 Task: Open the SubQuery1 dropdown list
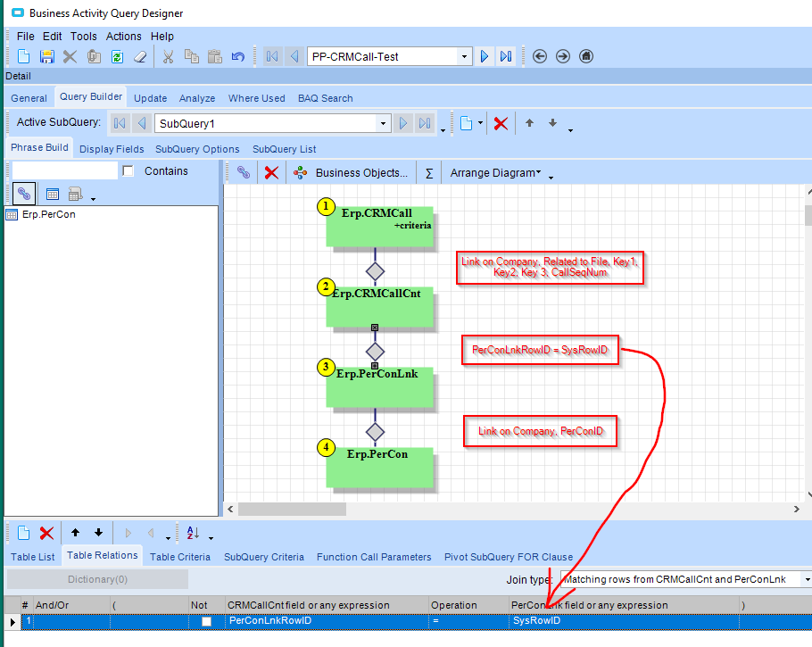383,123
